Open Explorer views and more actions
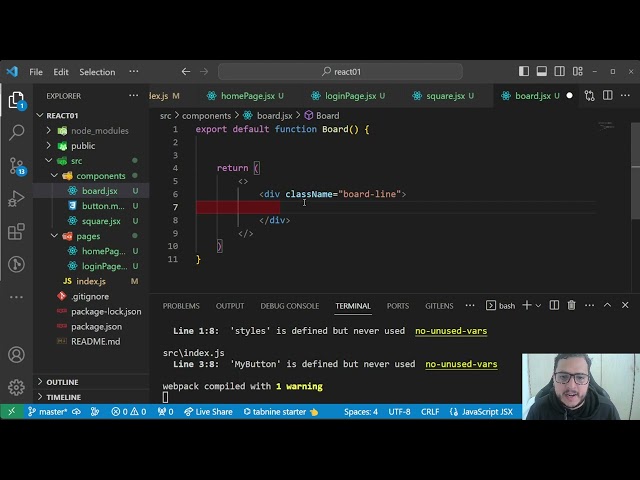 [133, 96]
